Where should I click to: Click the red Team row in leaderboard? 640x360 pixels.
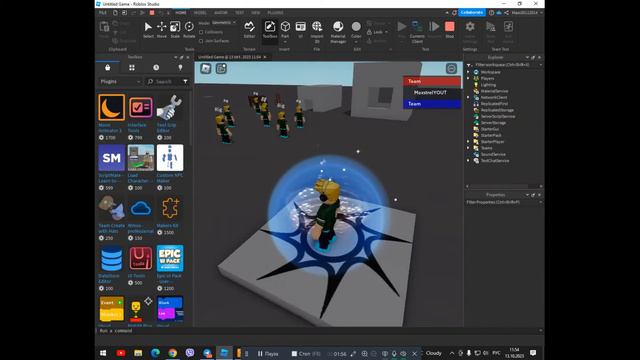(x=432, y=81)
